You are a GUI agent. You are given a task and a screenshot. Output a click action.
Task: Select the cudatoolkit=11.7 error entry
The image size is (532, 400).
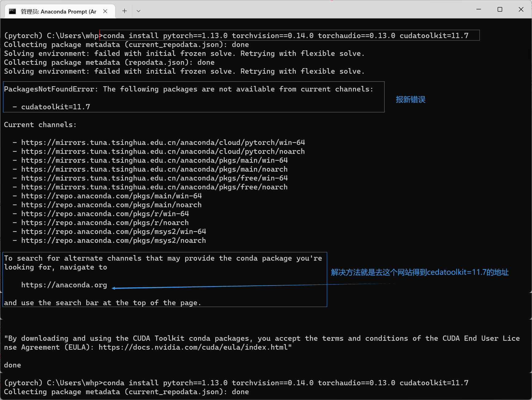point(55,107)
